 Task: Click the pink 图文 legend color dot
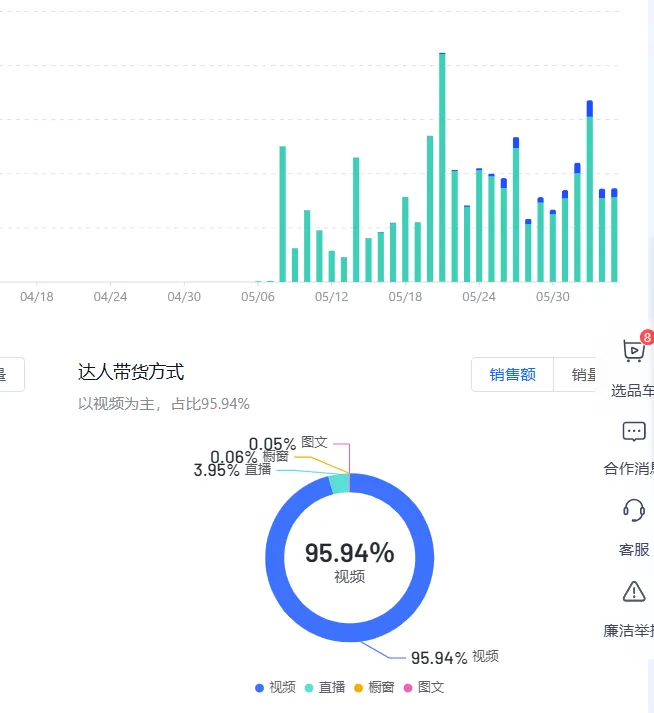pyautogui.click(x=408, y=688)
